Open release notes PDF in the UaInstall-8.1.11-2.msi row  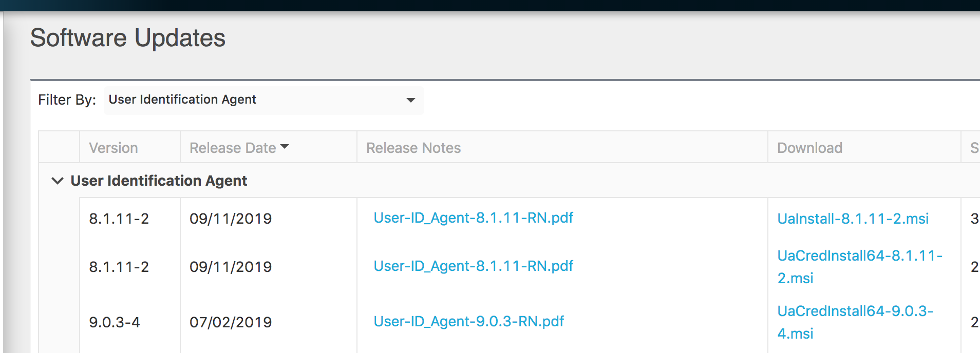coord(473,218)
